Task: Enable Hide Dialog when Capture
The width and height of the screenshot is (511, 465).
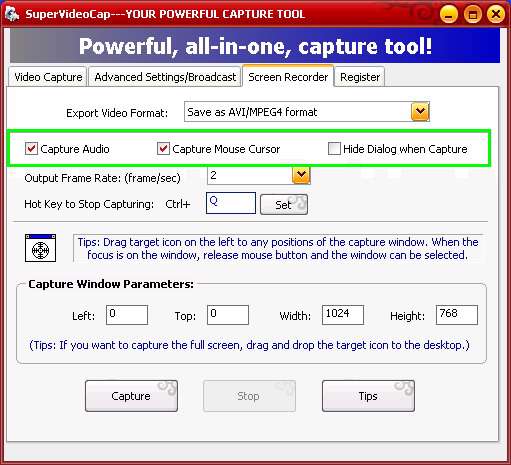Action: pos(334,149)
